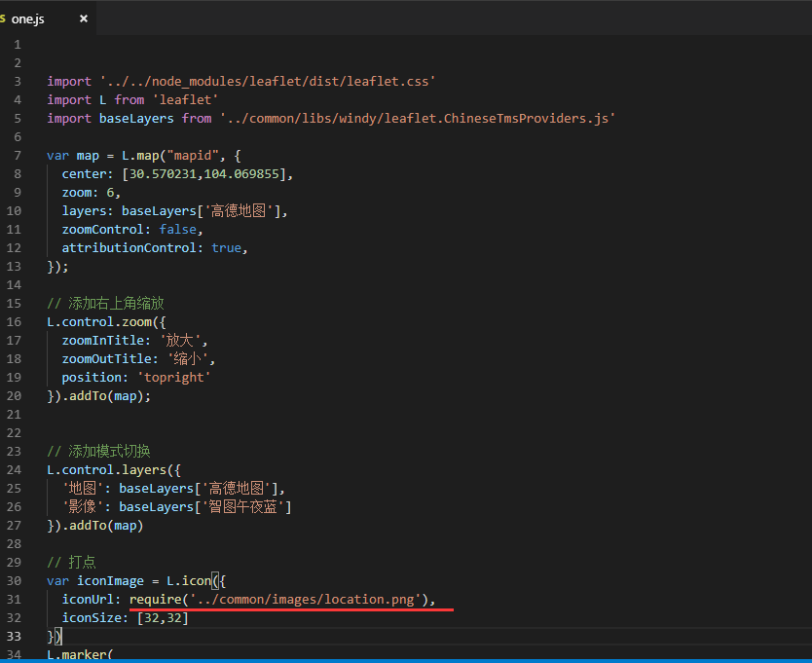
Task: Click the center coordinates array
Action: (x=204, y=174)
